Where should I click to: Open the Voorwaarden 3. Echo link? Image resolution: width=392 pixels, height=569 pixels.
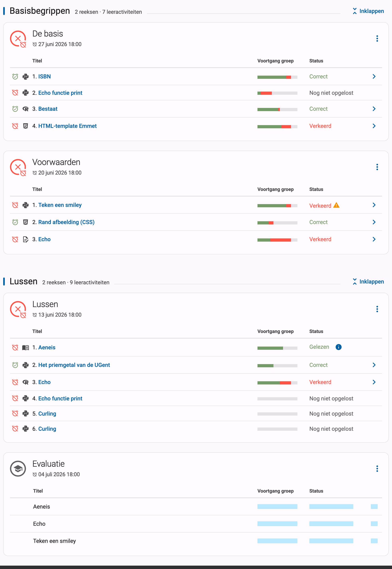[45, 239]
